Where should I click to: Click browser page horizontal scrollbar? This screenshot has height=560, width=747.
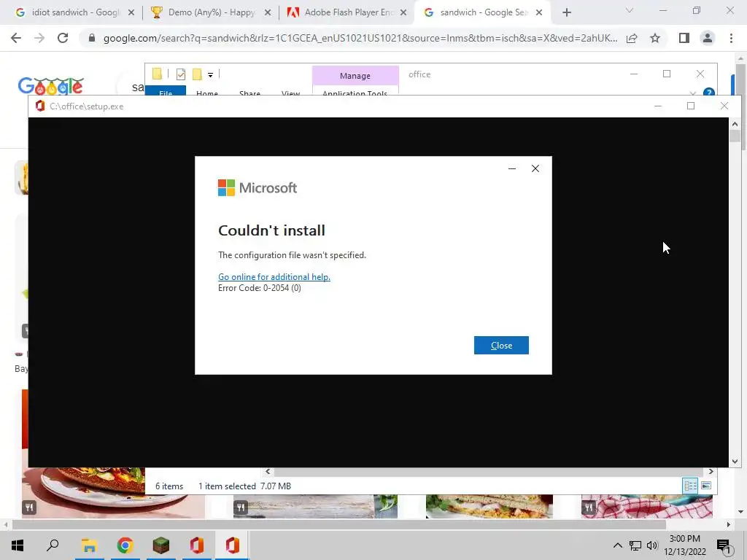(338, 524)
